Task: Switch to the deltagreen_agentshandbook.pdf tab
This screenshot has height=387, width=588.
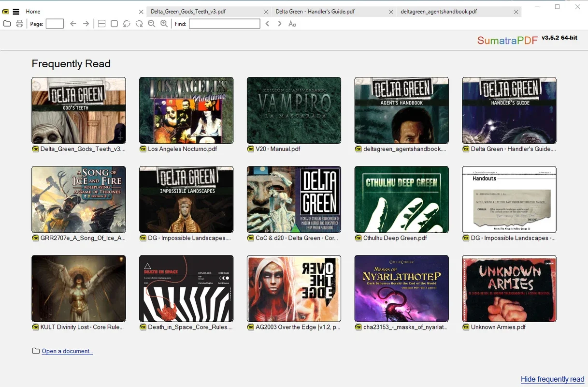Action: (x=439, y=12)
